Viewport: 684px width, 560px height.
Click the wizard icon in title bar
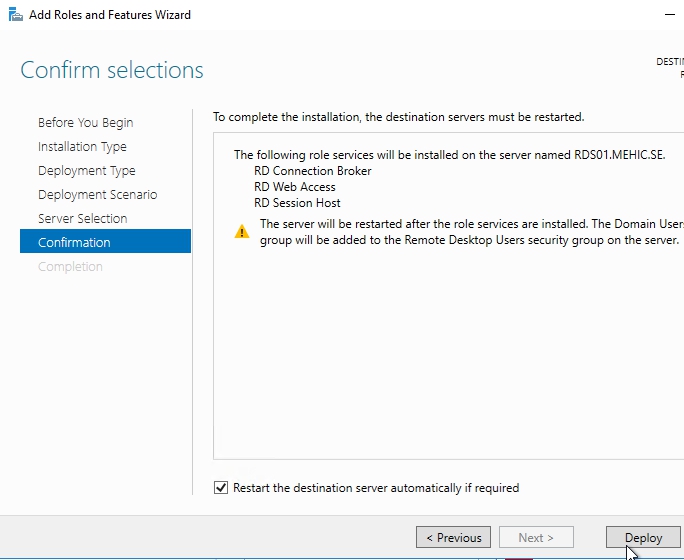14,15
